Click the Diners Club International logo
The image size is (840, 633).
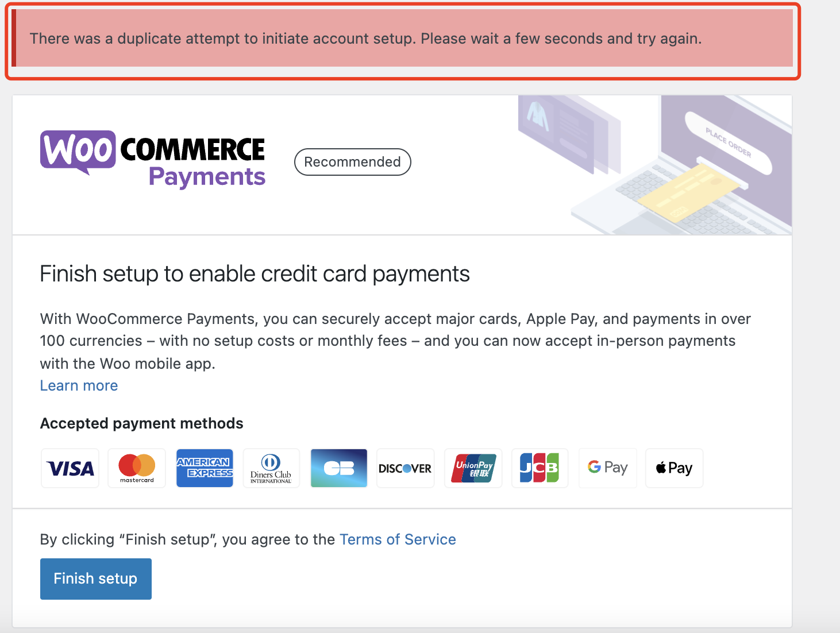[x=271, y=468]
